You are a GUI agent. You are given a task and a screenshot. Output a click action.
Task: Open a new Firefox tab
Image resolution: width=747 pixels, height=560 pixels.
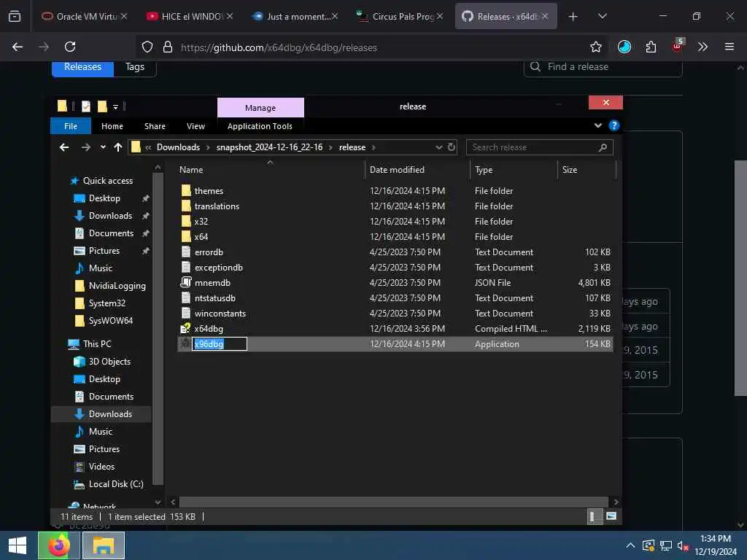tap(573, 17)
